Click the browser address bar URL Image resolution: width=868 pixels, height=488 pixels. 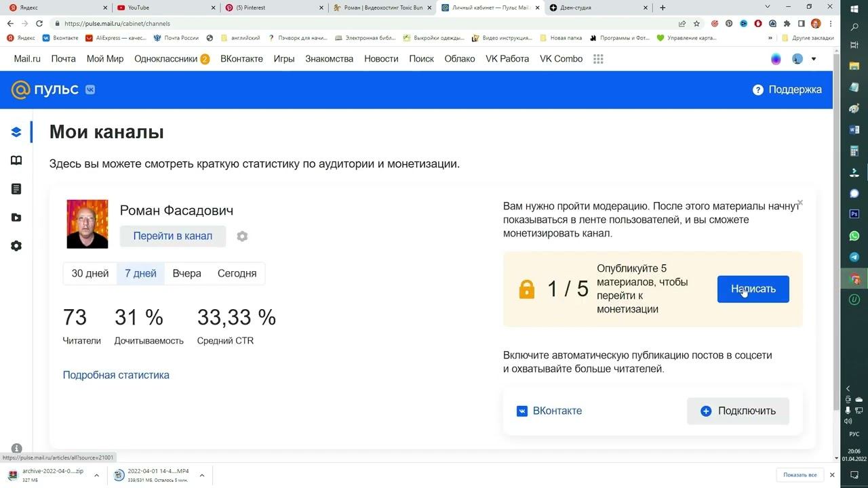pos(117,24)
